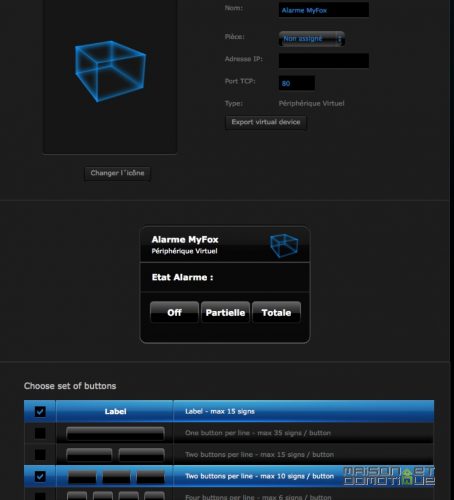Click the 'Périphérique Virtuel' Type value text
The width and height of the screenshot is (454, 500).
(x=311, y=103)
